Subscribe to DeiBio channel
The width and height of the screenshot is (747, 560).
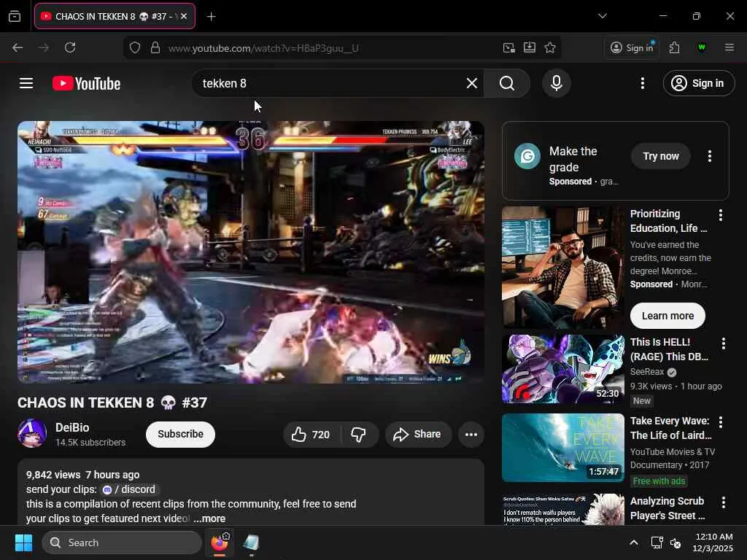(181, 435)
